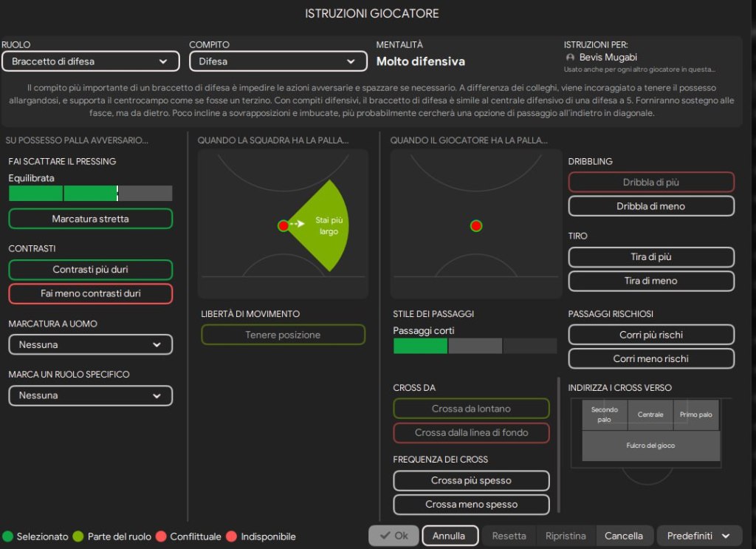Click the player icon beside Bevis Mugabi
This screenshot has width=756, height=549.
[570, 58]
